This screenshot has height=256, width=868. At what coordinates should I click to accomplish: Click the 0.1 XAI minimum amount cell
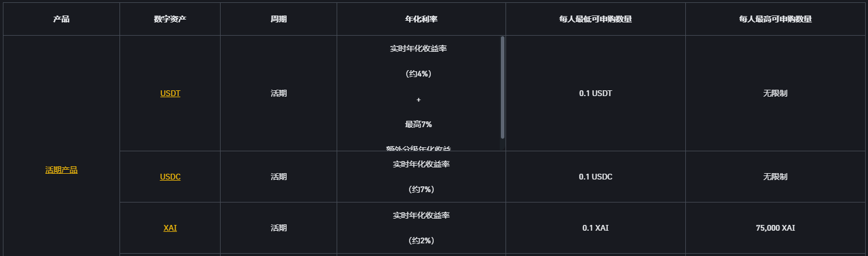(595, 228)
